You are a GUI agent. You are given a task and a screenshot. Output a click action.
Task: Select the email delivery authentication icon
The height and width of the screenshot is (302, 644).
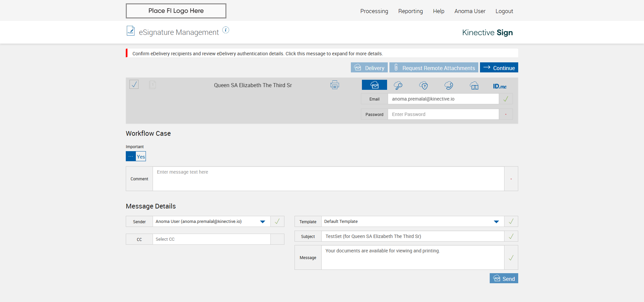(374, 85)
